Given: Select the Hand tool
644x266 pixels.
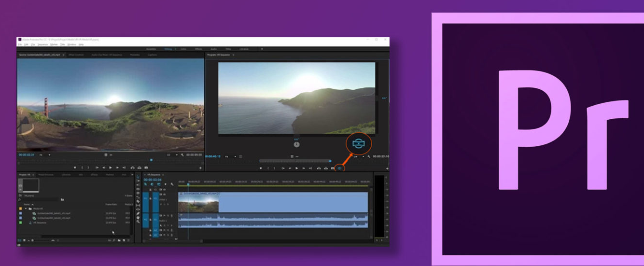Looking at the screenshot, I should point(138,218).
